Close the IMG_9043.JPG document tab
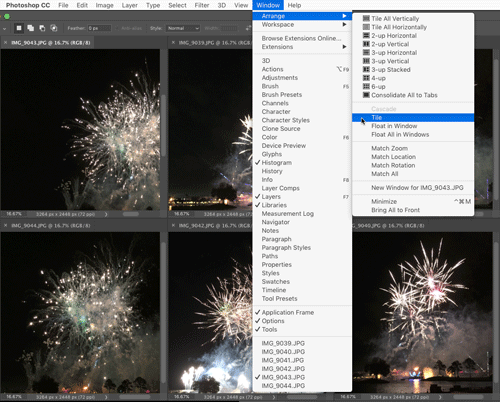Screen dimensions: 500x402 [5, 43]
